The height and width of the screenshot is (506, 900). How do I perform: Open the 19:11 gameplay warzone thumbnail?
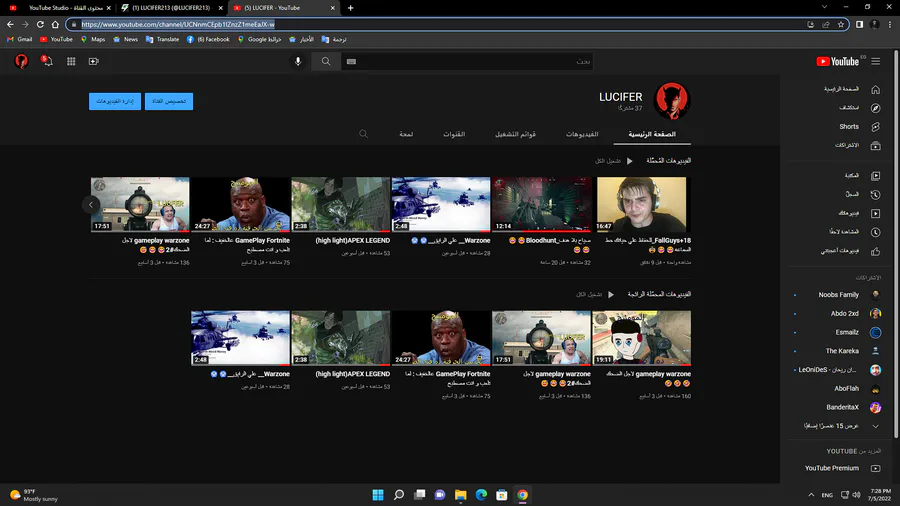[642, 338]
